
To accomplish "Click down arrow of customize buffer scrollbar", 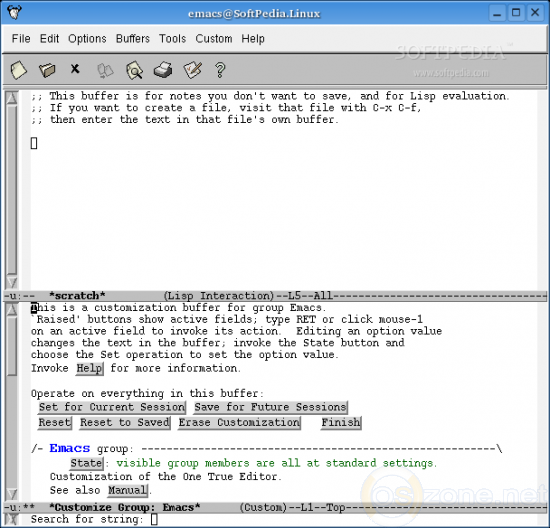I will [12, 494].
